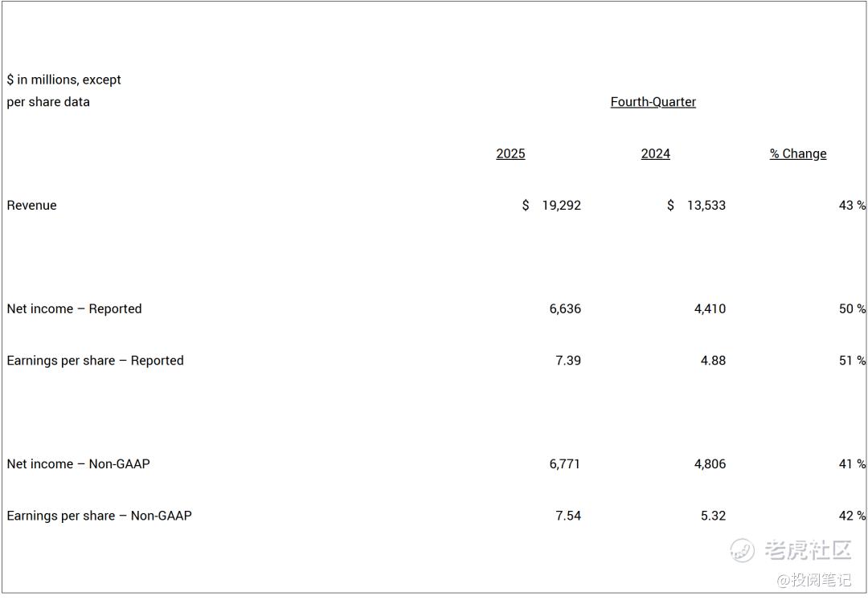Select the 5.32 Non-GAAP EPS value

coord(713,516)
